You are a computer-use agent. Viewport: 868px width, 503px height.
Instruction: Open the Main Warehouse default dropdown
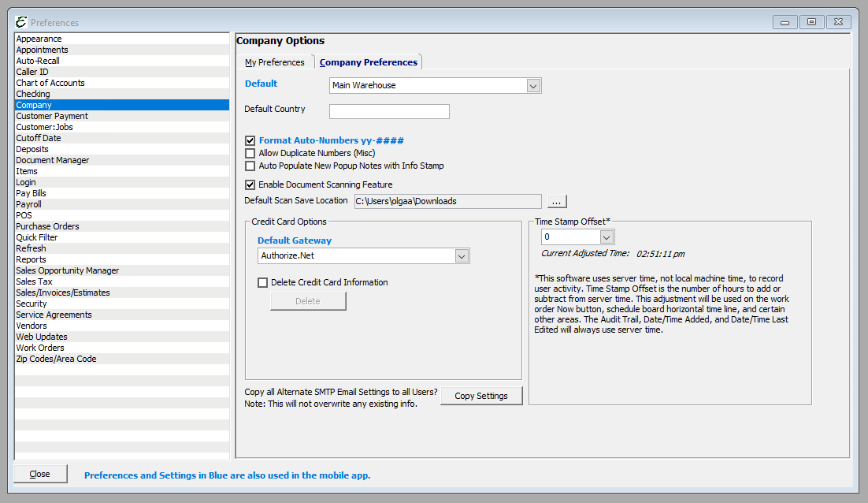point(533,86)
